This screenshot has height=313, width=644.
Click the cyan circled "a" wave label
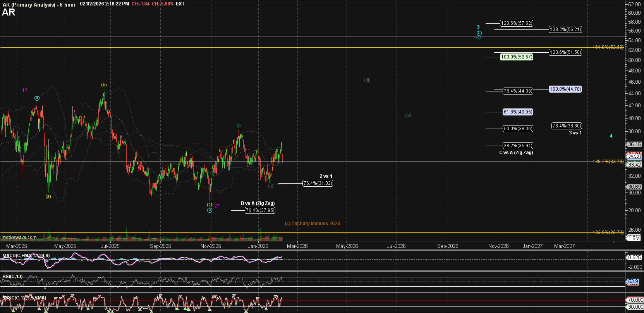[37, 98]
